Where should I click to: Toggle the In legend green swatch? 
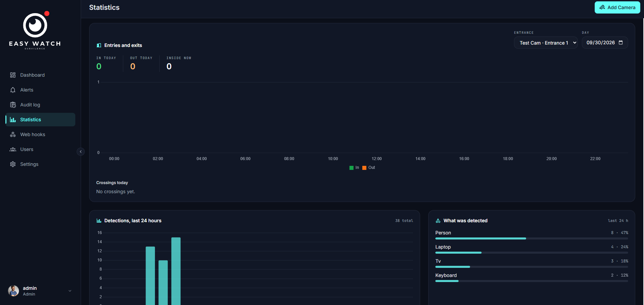352,168
